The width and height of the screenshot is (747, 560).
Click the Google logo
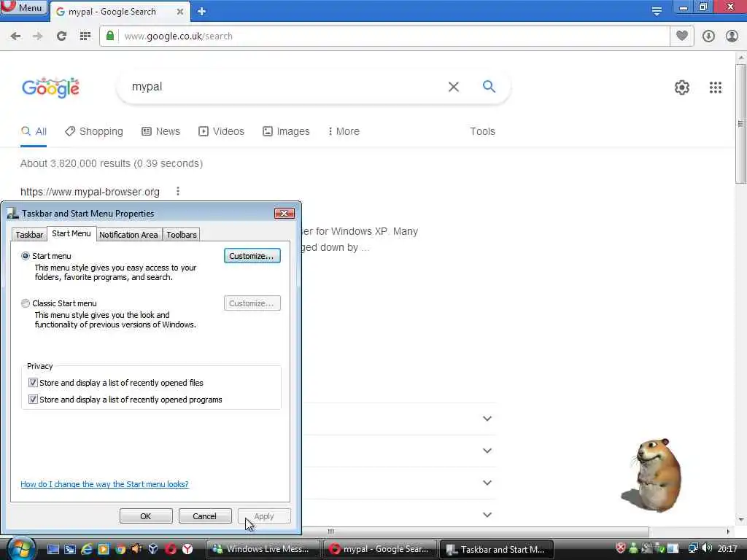[50, 87]
